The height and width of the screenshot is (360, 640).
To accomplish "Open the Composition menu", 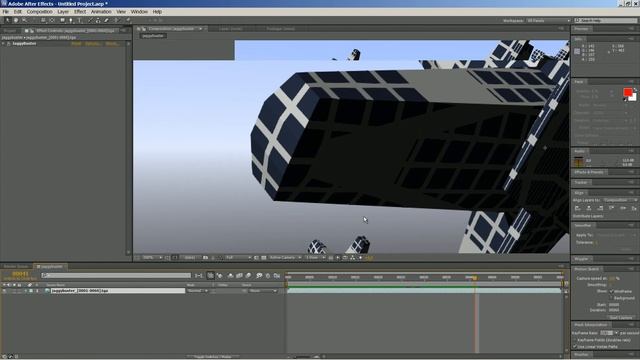I will click(x=40, y=12).
